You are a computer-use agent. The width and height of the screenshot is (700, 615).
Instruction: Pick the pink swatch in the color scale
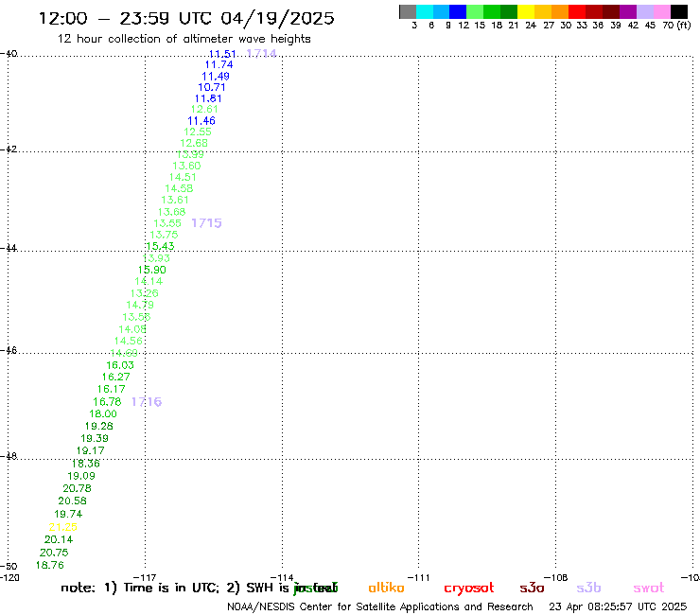coord(662,11)
